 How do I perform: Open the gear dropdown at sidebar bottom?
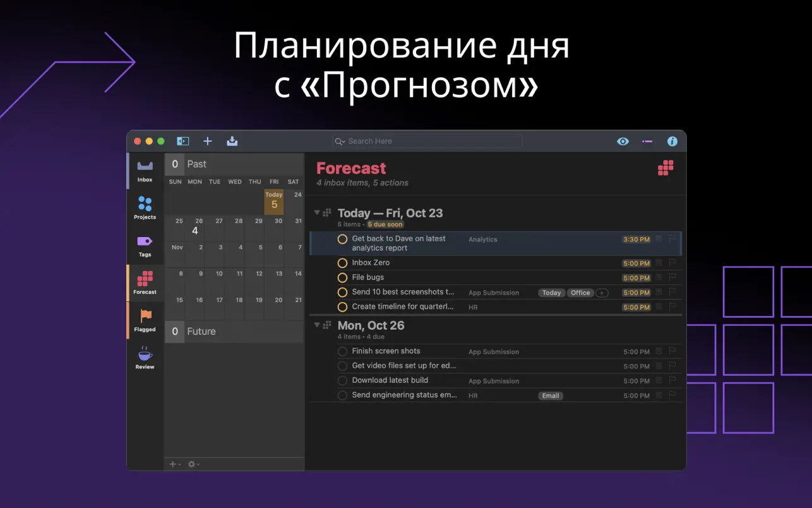pos(193,464)
